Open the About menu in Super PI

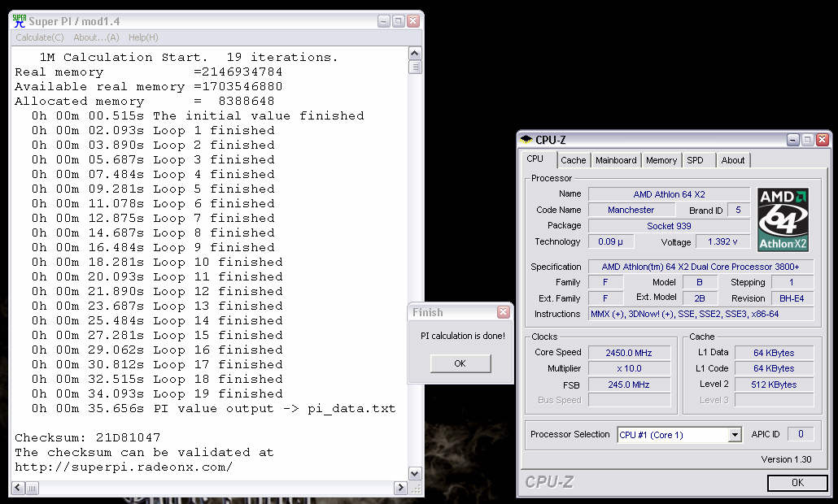point(96,37)
